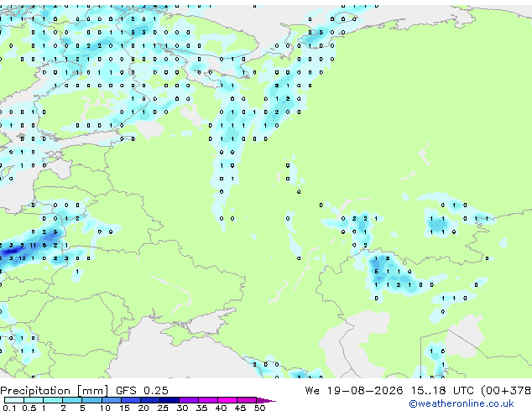Click the purple swatch between 30 and 35
The image size is (532, 411).
coord(189,400)
